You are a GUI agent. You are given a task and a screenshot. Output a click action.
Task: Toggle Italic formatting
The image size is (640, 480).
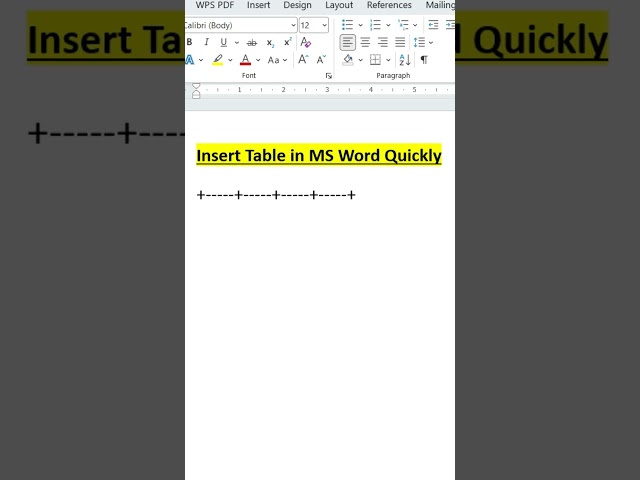[x=207, y=42]
